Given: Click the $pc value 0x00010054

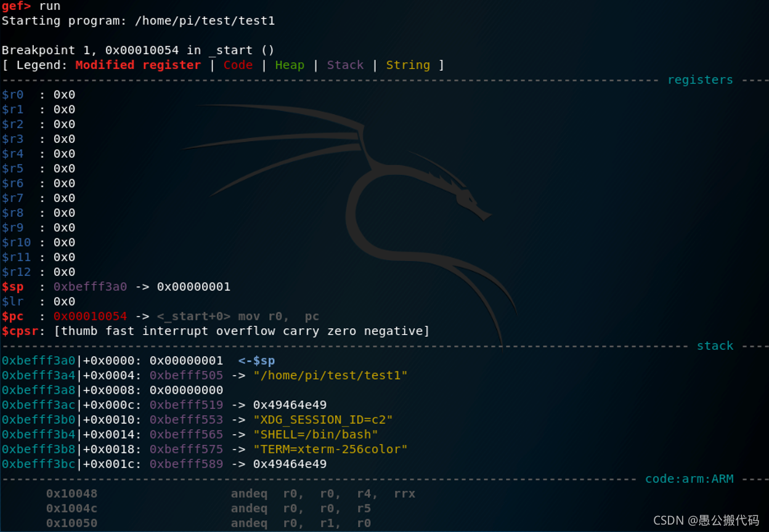Looking at the screenshot, I should [90, 316].
